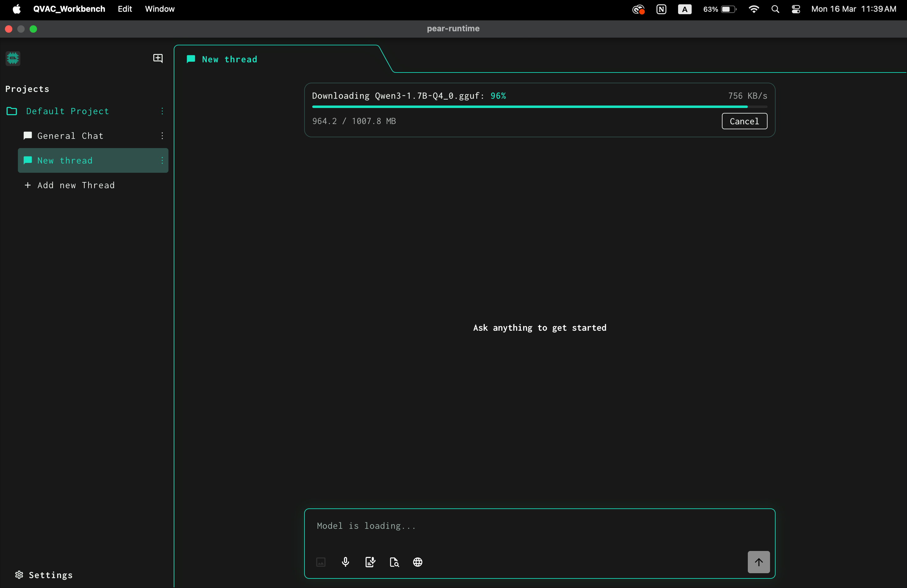Click the new chat icon in sidebar header

tap(158, 58)
